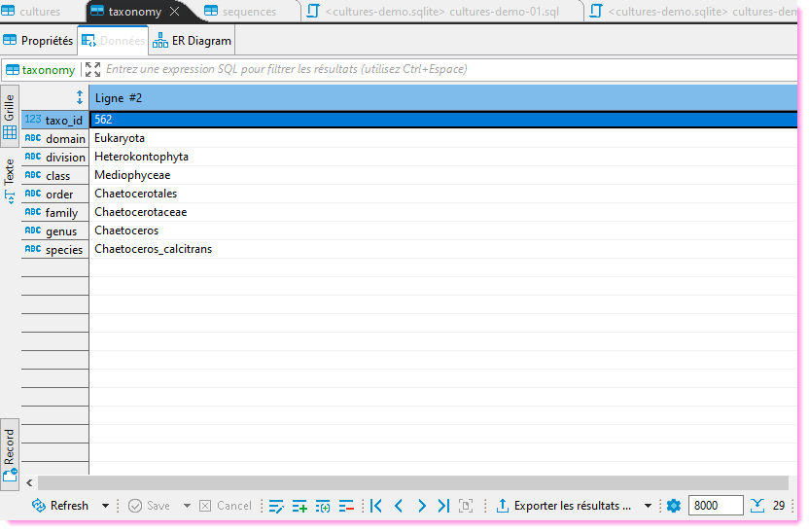809x532 pixels.
Task: Expand the Exporter les résultats dropdown arrow
Action: pyautogui.click(x=648, y=506)
